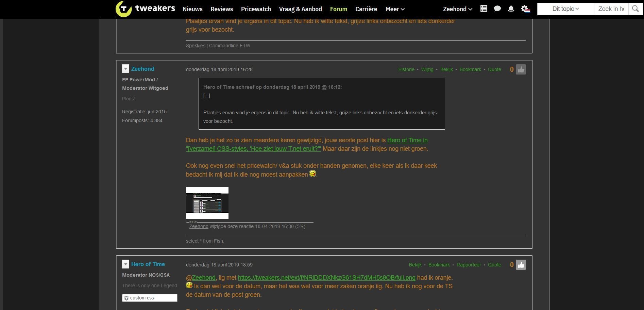Open Zeehond's profile from post author name

coord(143,69)
